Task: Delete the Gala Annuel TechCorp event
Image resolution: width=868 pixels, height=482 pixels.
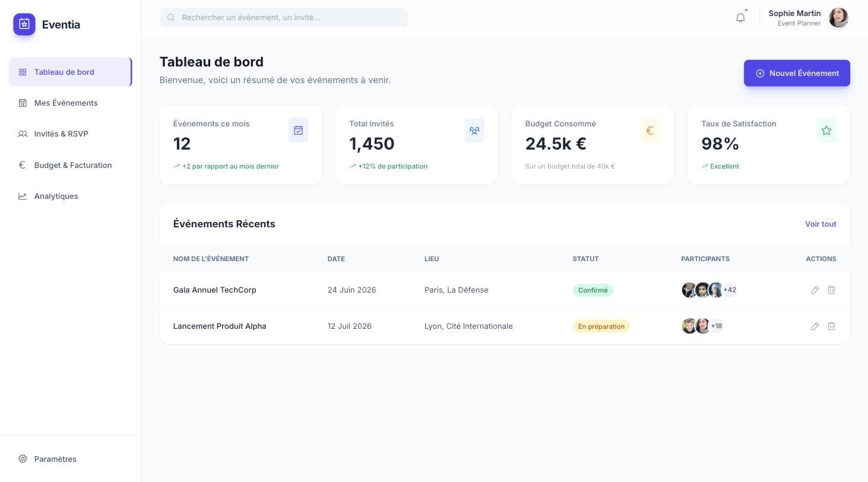Action: tap(831, 290)
